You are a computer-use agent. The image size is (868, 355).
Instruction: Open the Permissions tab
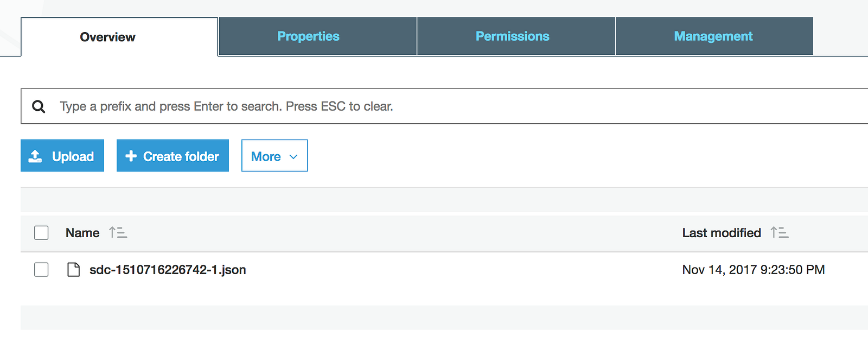click(512, 36)
